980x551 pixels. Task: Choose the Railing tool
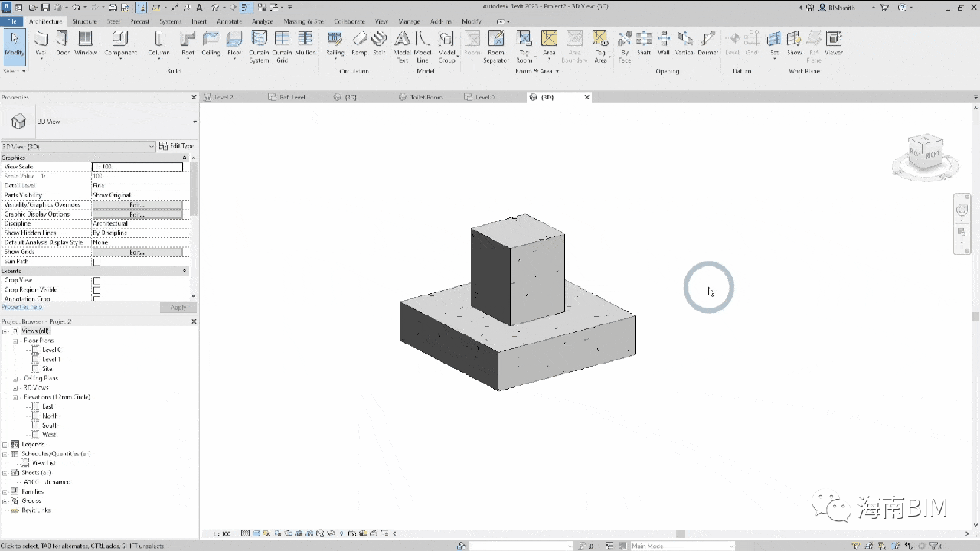point(335,44)
